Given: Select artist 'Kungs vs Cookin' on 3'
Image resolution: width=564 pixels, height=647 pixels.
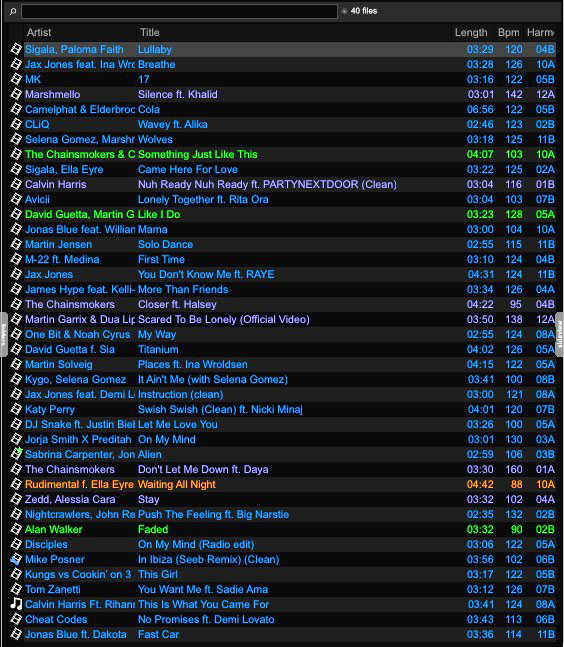Looking at the screenshot, I should coord(78,574).
